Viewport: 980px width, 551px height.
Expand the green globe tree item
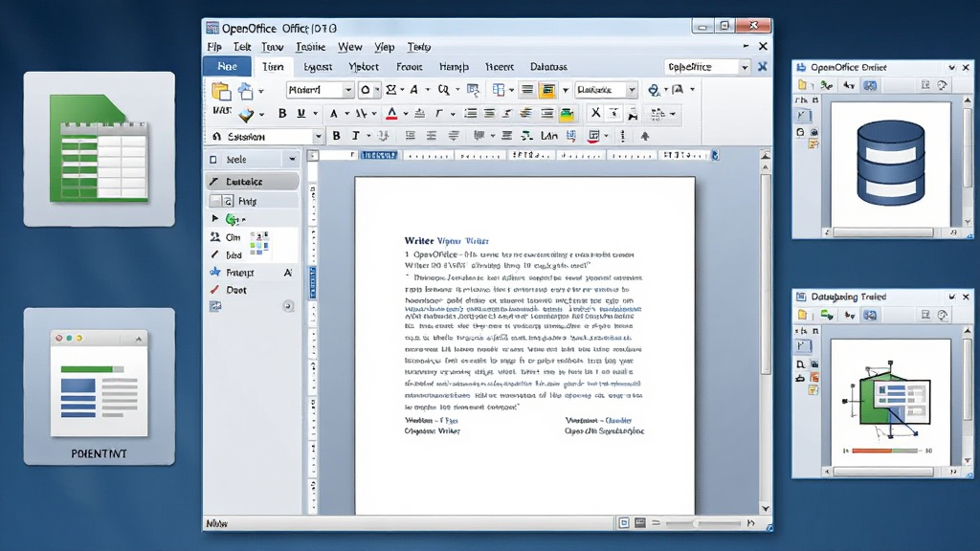pos(215,219)
